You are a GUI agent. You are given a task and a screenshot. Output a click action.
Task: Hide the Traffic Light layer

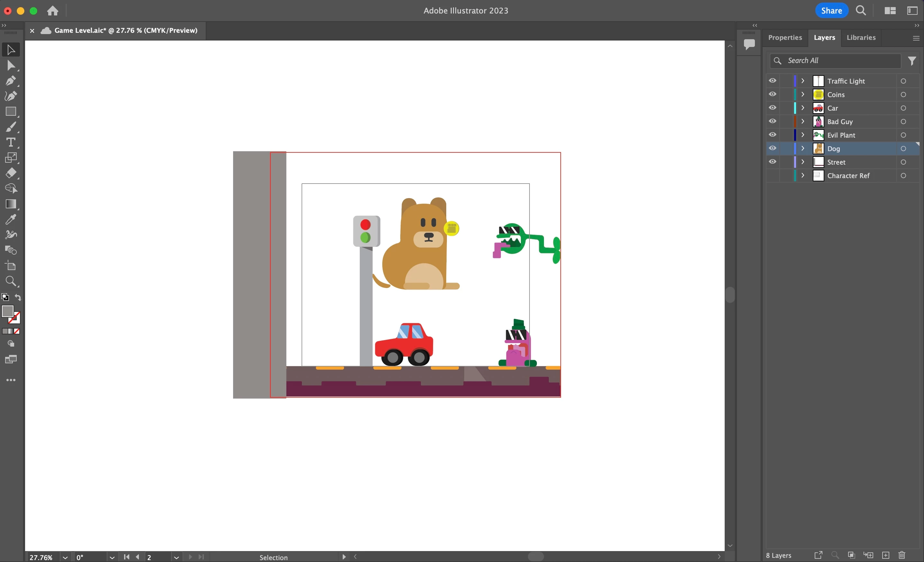pos(773,81)
